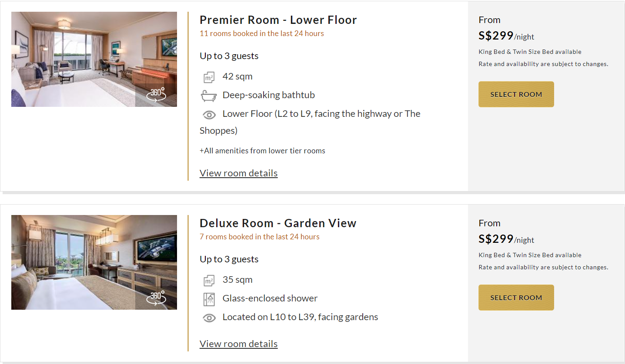Open the Deluxe Room photo thumbnail
The image size is (625, 364).
pyautogui.click(x=94, y=262)
